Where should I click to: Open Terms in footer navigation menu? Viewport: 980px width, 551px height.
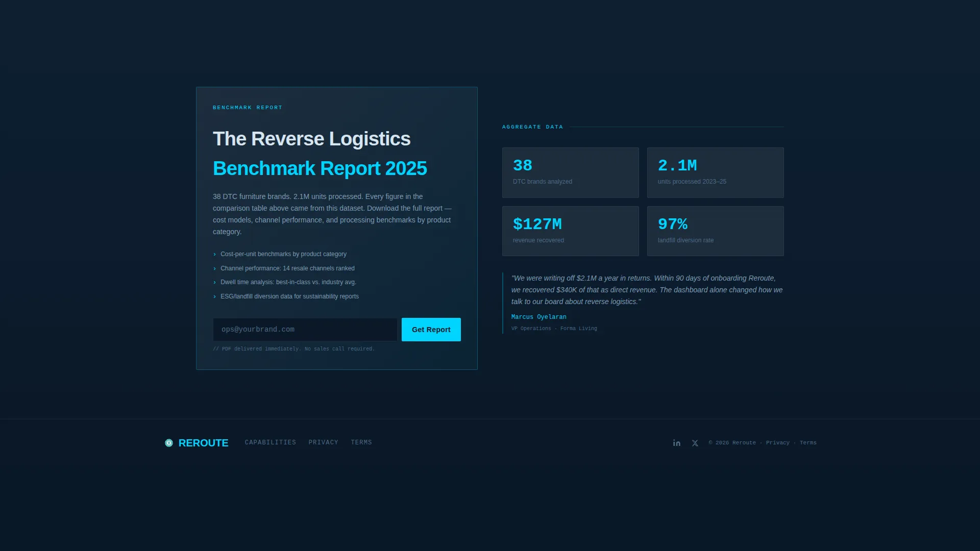[361, 442]
